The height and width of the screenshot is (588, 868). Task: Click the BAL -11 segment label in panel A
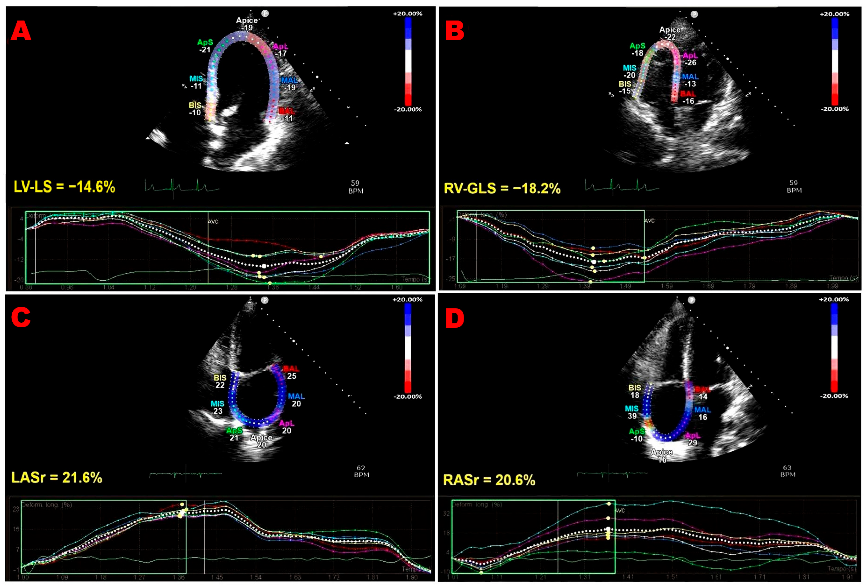(287, 115)
